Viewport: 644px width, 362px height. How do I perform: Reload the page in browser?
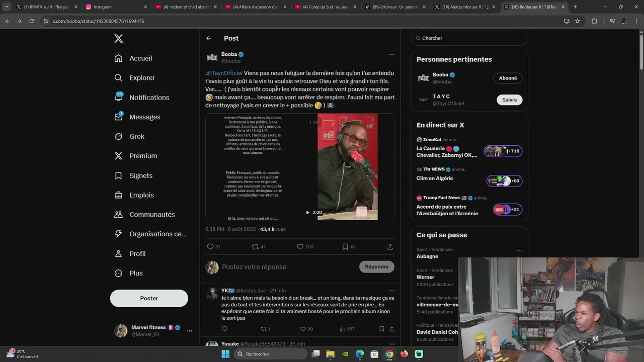point(31,21)
